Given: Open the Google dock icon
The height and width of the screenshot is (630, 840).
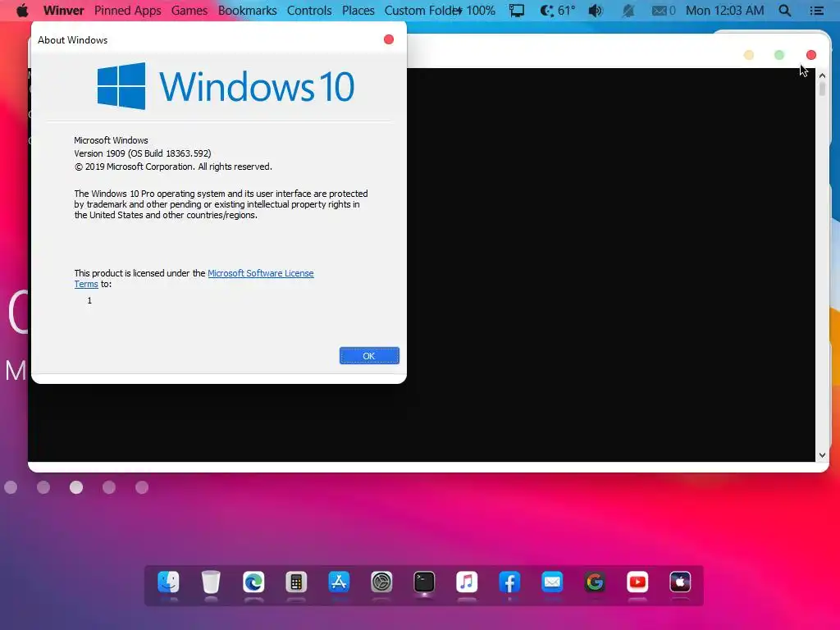Looking at the screenshot, I should coord(595,582).
